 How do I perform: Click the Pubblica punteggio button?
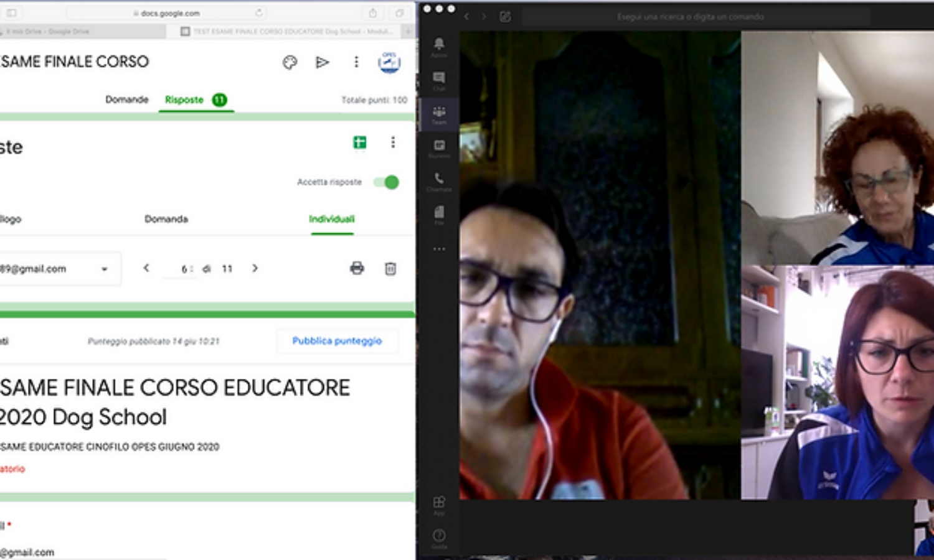(337, 341)
